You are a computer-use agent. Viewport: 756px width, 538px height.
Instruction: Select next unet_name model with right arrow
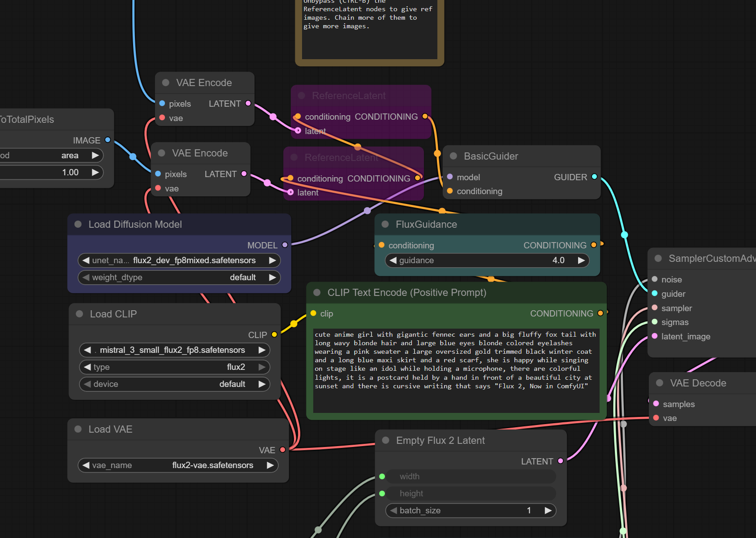(x=272, y=260)
